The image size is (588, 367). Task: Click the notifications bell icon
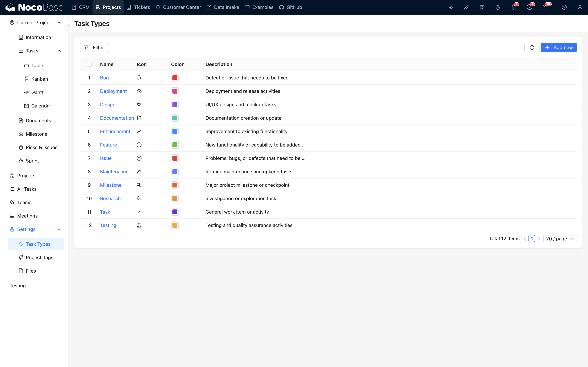514,7
